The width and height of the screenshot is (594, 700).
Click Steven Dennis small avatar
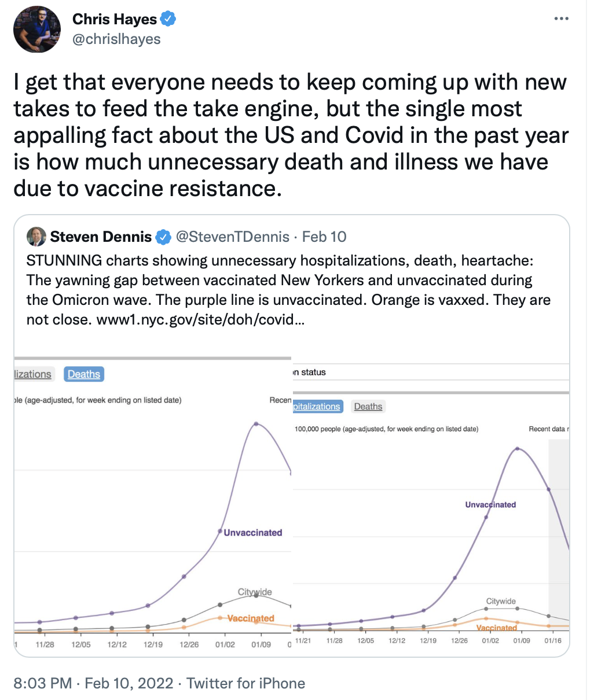click(x=36, y=237)
